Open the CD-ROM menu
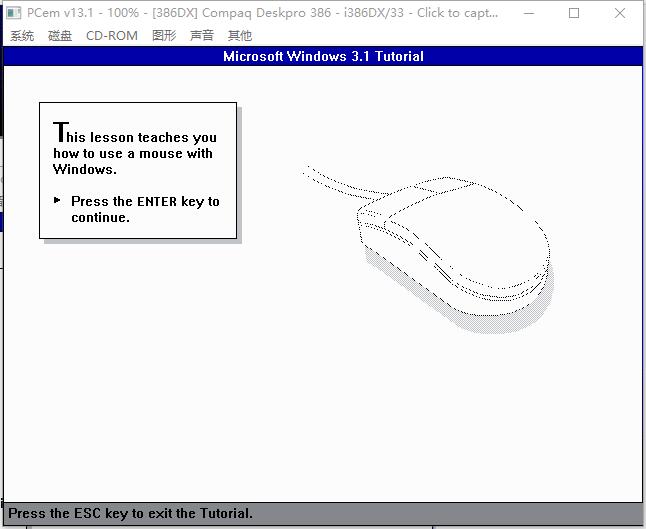The height and width of the screenshot is (529, 646). coord(112,36)
